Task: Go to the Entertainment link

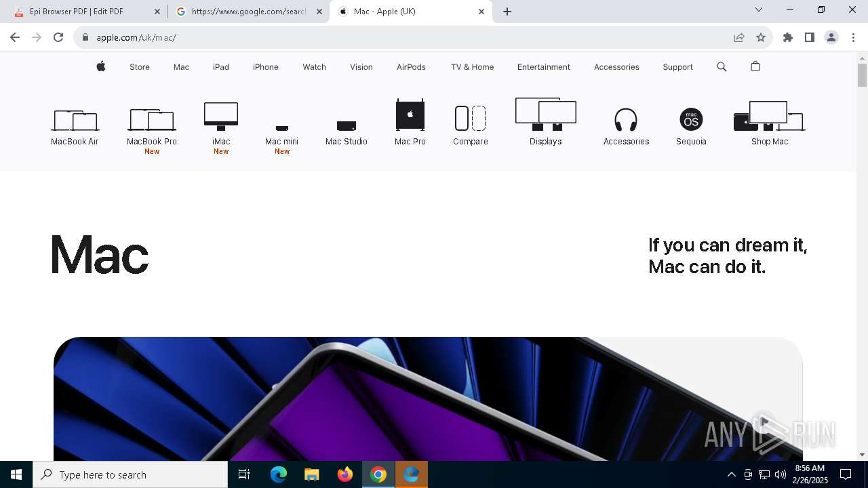Action: click(544, 66)
